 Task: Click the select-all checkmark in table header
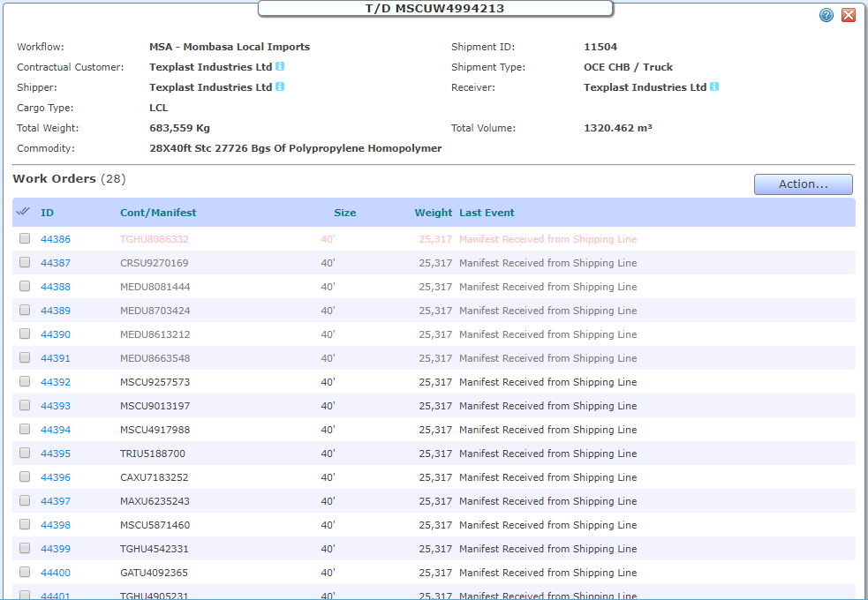click(22, 212)
